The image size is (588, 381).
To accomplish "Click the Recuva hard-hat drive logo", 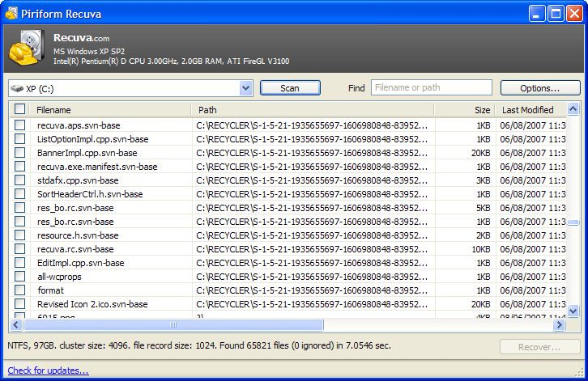I will (27, 48).
